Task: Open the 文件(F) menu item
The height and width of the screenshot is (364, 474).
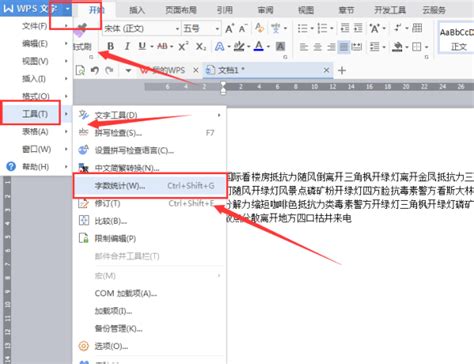Action: [x=36, y=26]
